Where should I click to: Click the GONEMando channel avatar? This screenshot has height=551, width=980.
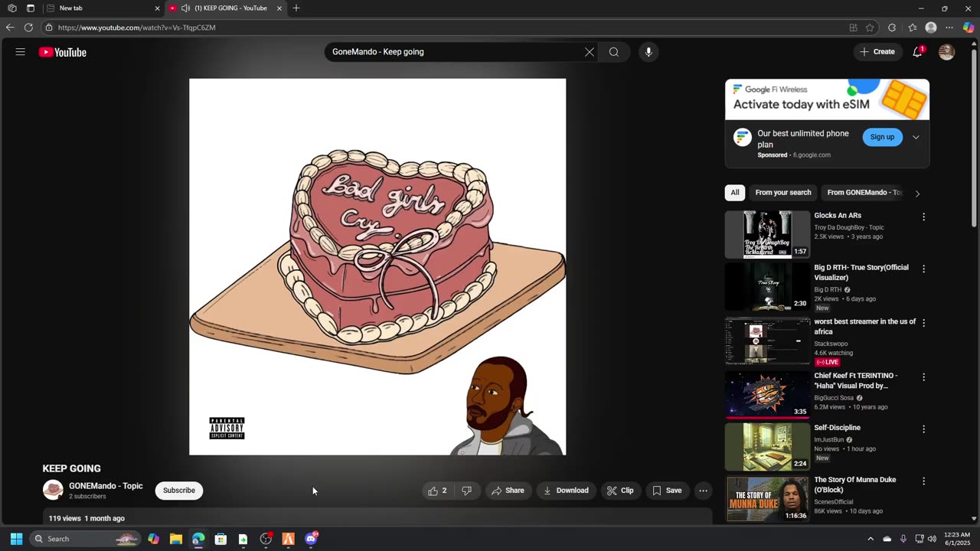53,490
